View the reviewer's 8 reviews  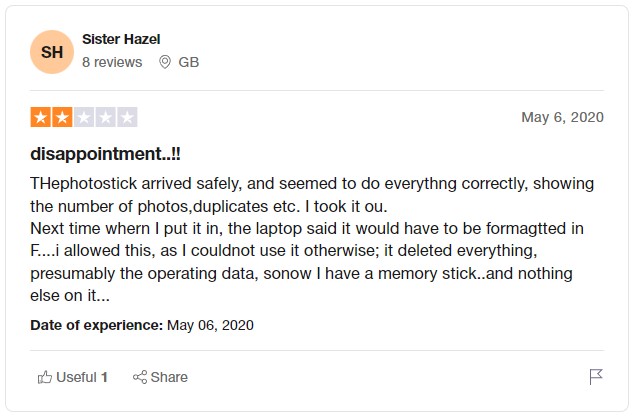pos(112,62)
